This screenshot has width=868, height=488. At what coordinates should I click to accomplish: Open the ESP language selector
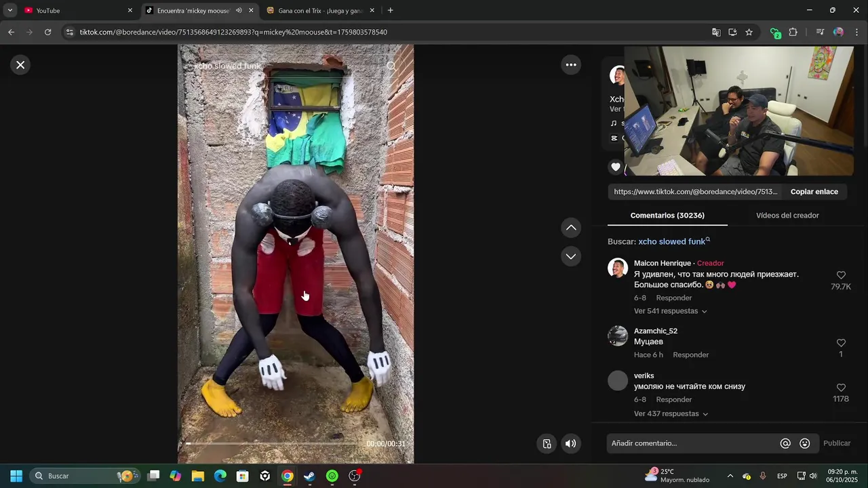coord(782,476)
